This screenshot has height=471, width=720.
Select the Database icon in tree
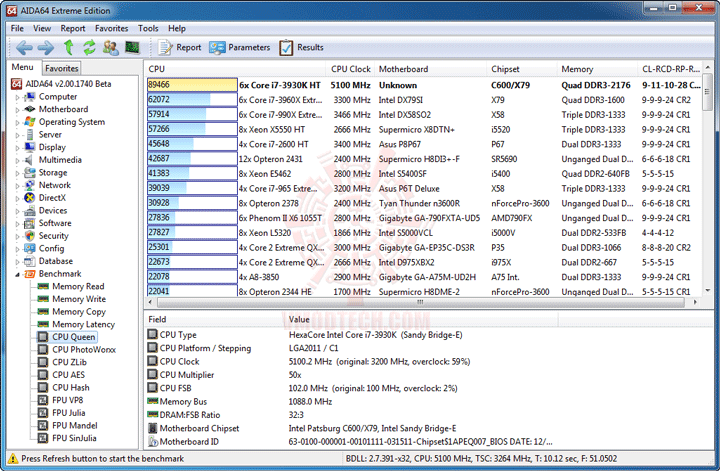pos(30,261)
